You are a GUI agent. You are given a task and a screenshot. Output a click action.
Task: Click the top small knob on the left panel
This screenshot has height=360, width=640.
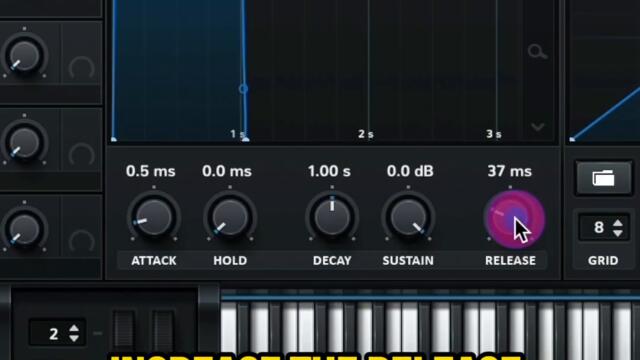click(x=24, y=56)
